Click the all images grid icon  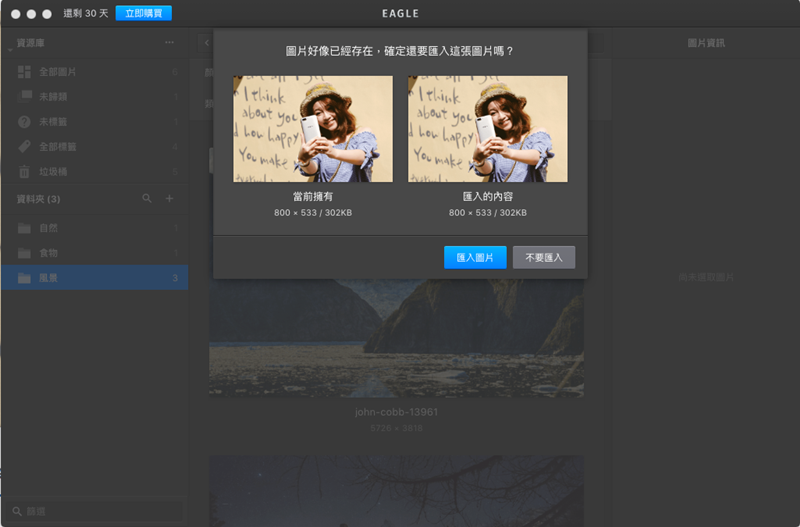24,71
